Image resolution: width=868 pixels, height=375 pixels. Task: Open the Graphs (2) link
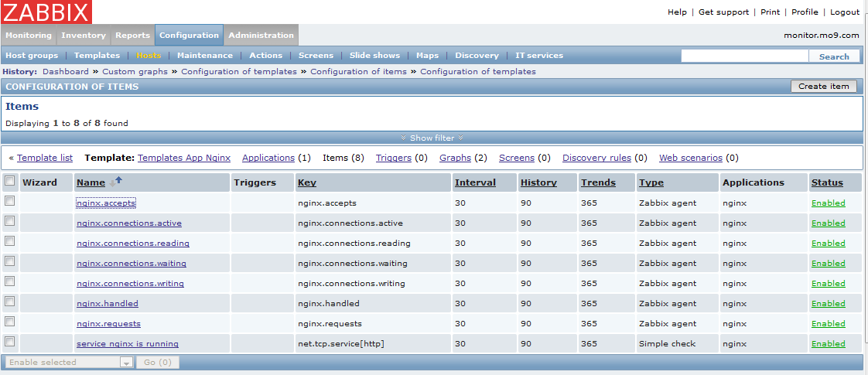click(x=455, y=158)
